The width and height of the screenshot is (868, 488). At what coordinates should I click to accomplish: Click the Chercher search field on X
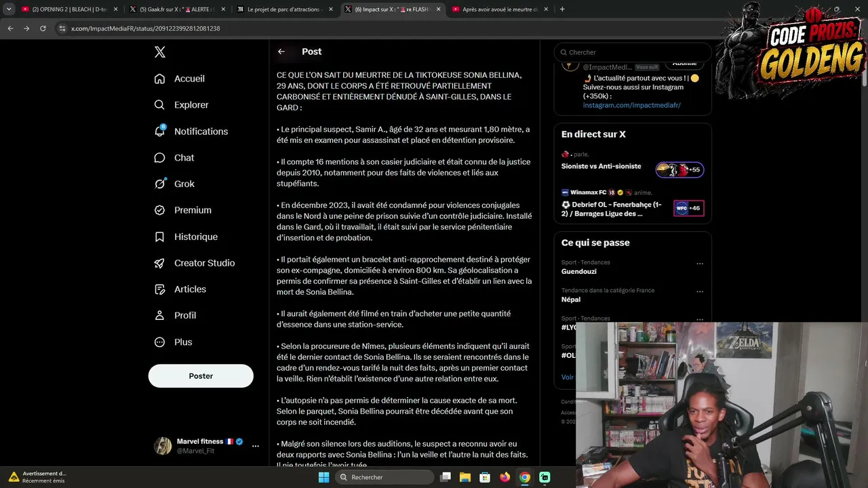coord(633,52)
